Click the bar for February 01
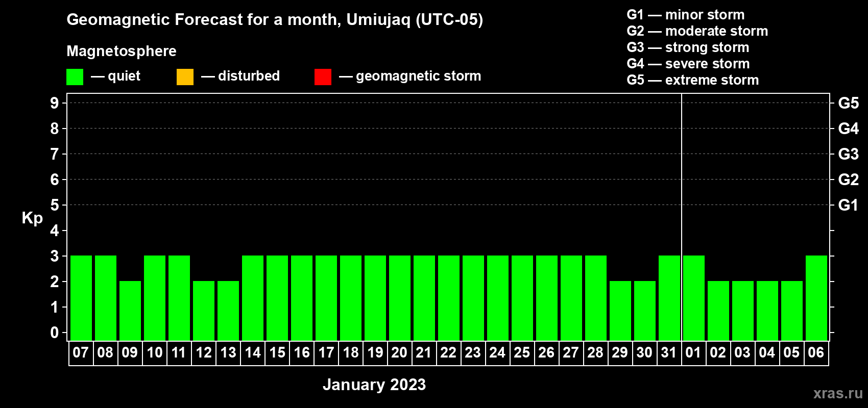This screenshot has width=868, height=408. click(x=694, y=298)
